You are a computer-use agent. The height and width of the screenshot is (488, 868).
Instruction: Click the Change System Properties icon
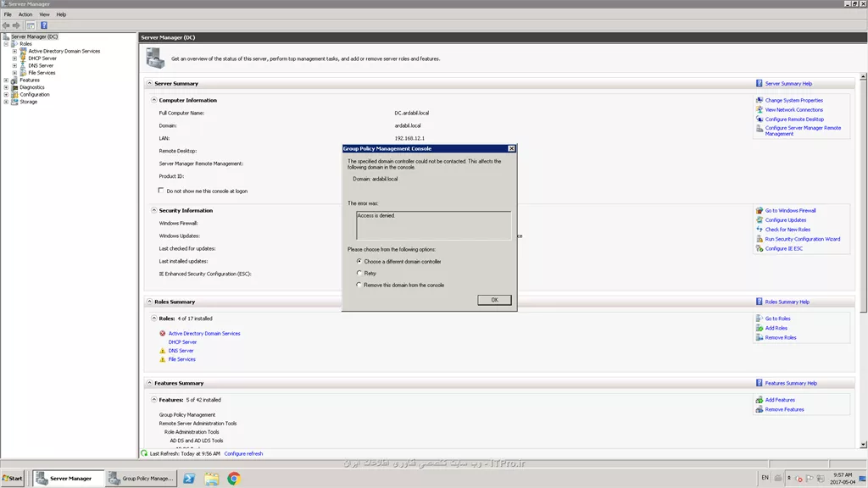pyautogui.click(x=759, y=100)
